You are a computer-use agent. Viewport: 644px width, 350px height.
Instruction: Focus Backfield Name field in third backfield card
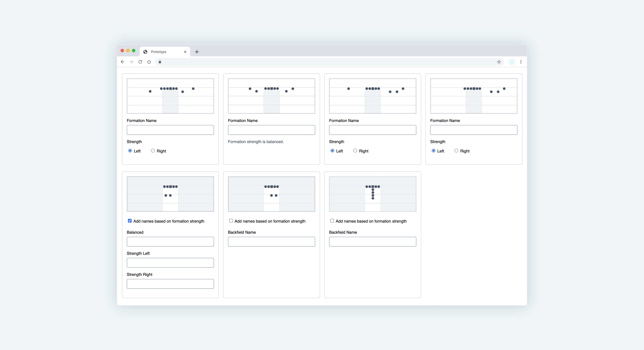click(372, 242)
